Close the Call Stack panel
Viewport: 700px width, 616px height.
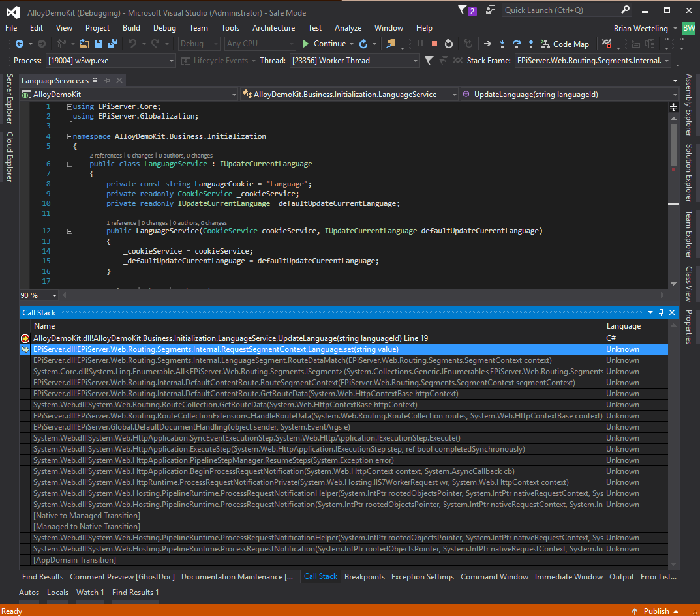point(672,312)
